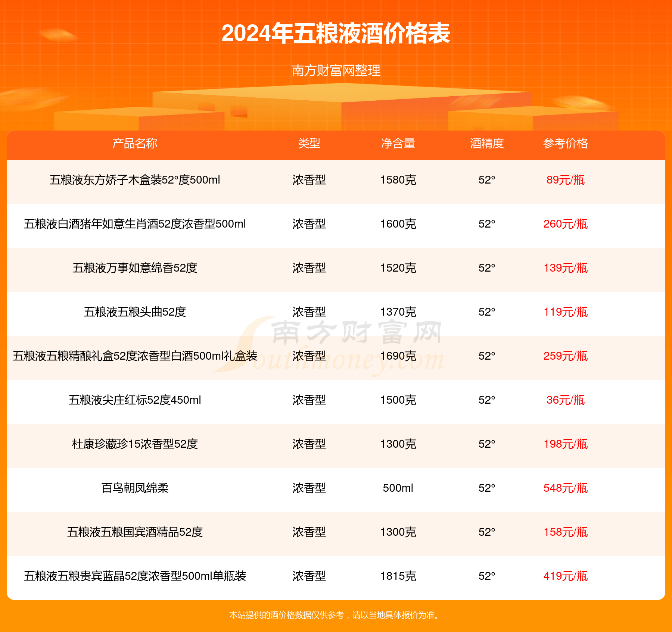Click the 548元/瓶 price
Screen dimensions: 672x632
[x=566, y=488]
